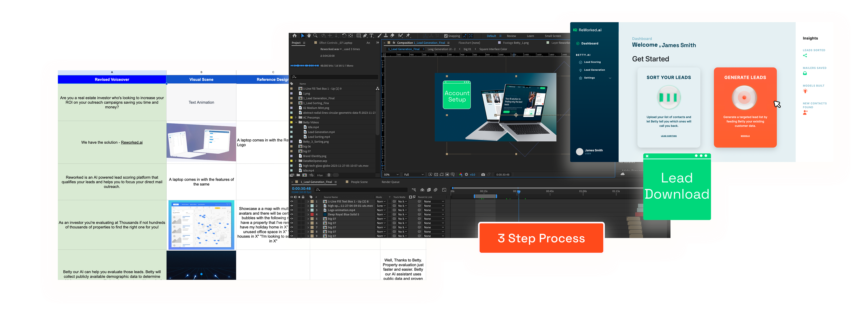This screenshot has width=868, height=324.
Task: Select the Hand tool
Action: tap(309, 36)
